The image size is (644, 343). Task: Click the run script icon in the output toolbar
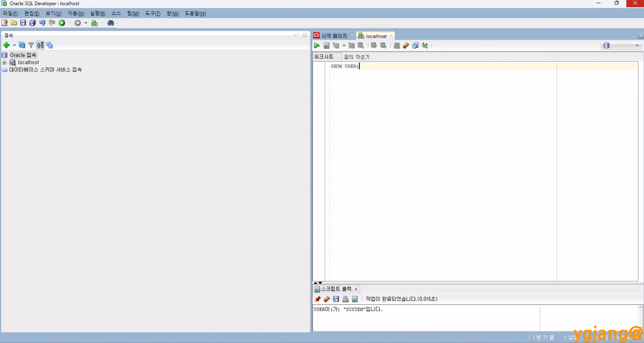tap(355, 299)
